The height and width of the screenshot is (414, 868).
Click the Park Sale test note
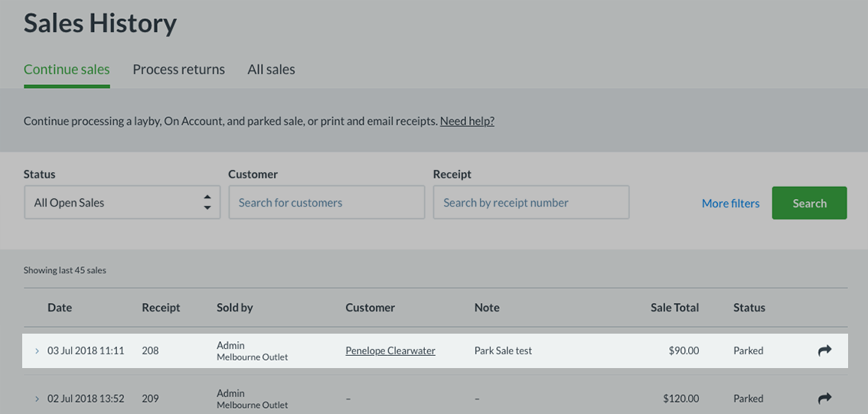pyautogui.click(x=503, y=350)
